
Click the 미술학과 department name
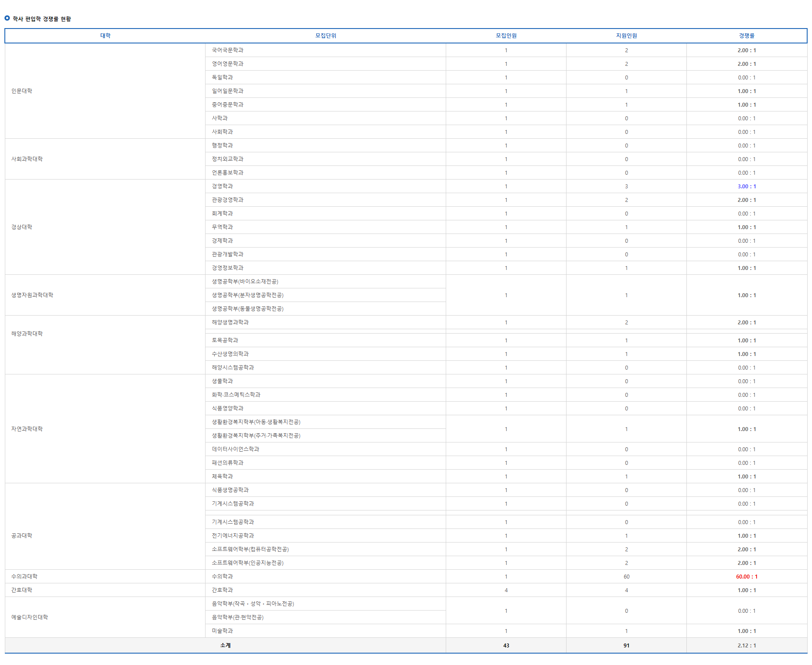point(222,631)
